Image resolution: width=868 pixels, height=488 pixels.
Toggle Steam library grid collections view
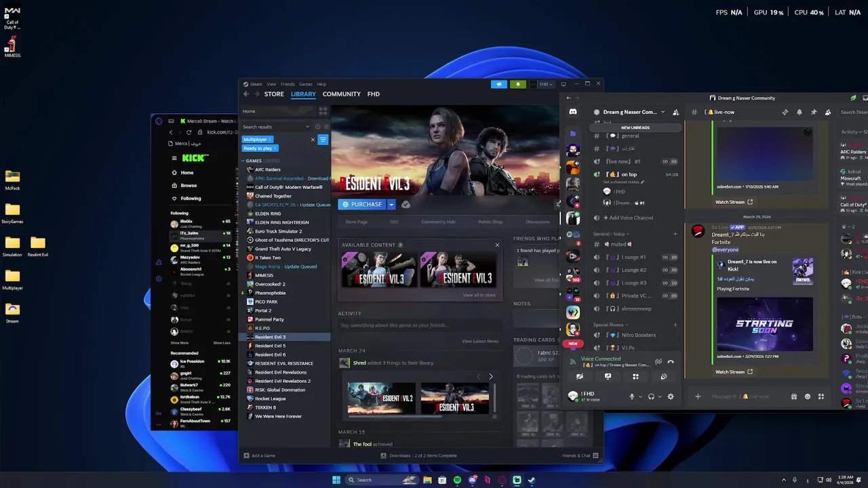323,111
